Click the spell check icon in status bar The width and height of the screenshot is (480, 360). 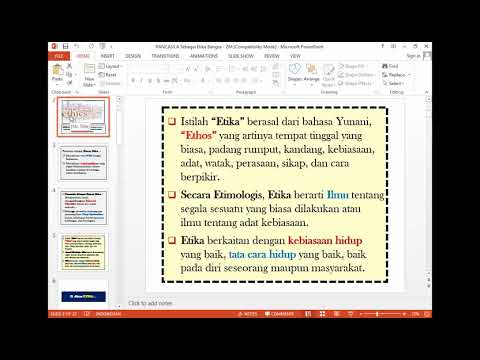click(87, 314)
